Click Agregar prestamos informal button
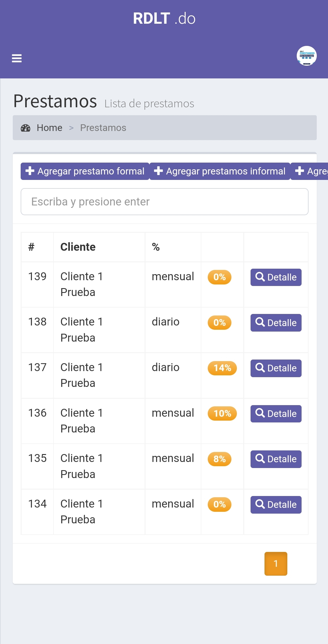 coord(220,171)
